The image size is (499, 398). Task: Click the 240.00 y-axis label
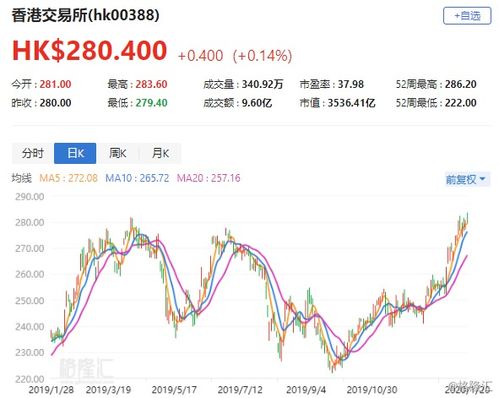[x=29, y=327]
